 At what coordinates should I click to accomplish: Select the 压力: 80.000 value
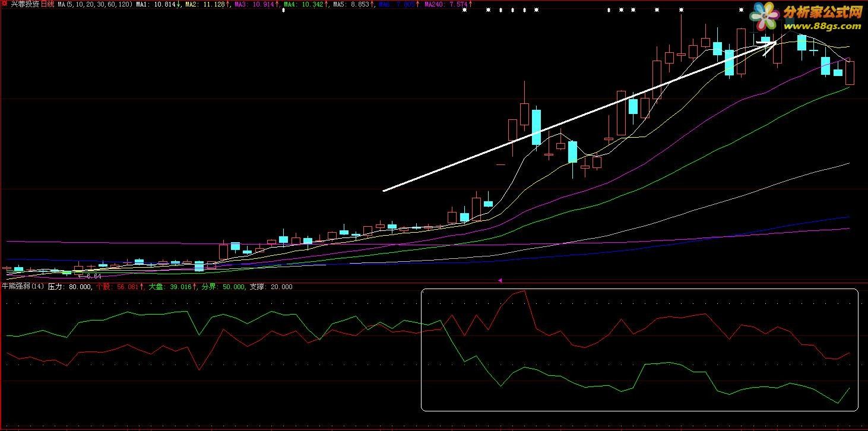70,287
